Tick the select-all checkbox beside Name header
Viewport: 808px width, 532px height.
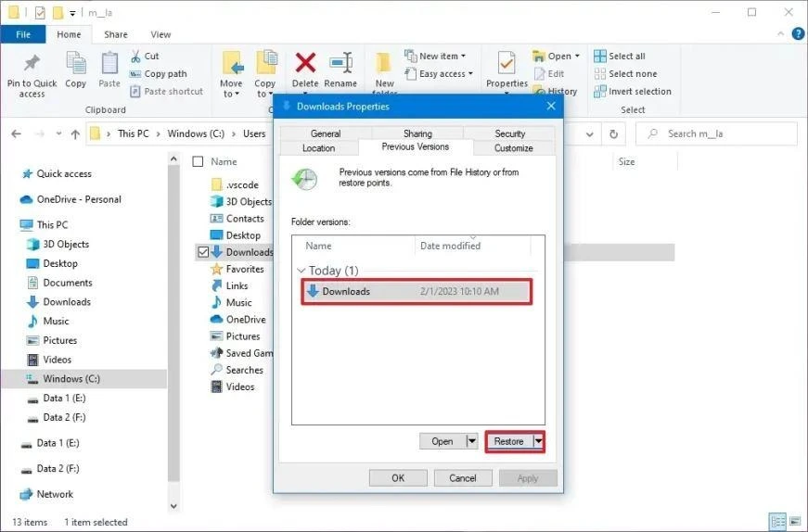[x=198, y=161]
